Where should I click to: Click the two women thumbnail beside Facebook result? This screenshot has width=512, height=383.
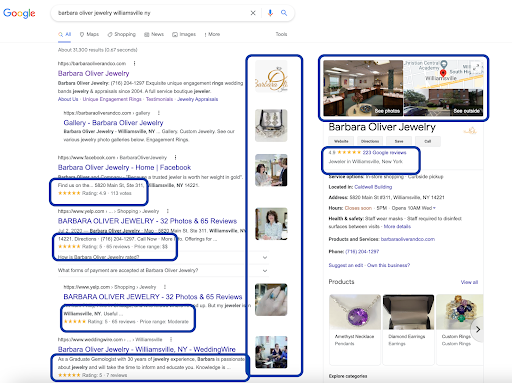[x=271, y=170]
